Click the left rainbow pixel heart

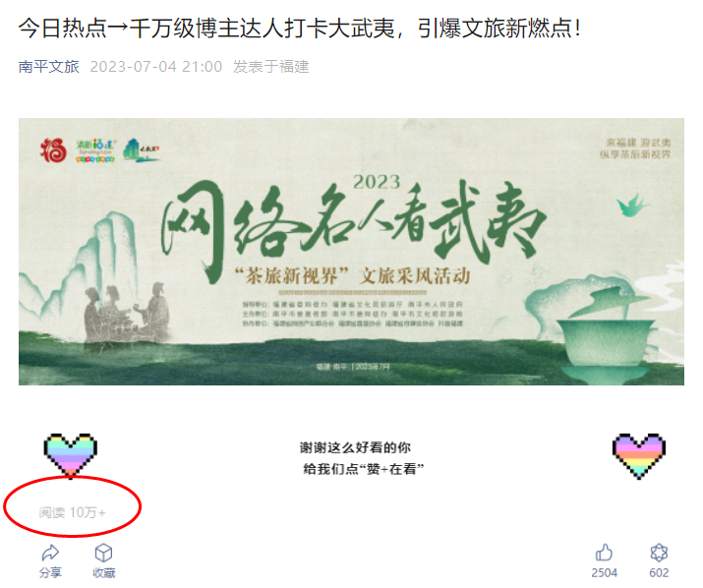(71, 455)
